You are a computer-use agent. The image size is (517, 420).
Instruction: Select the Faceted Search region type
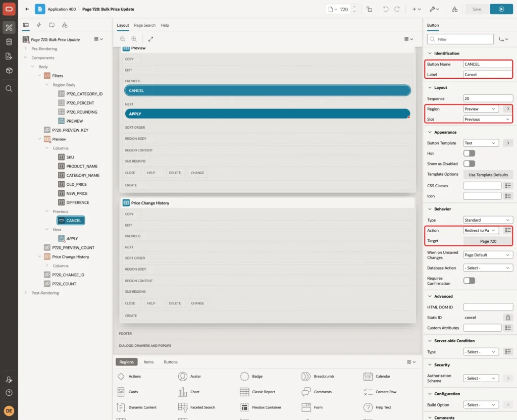coord(196,407)
